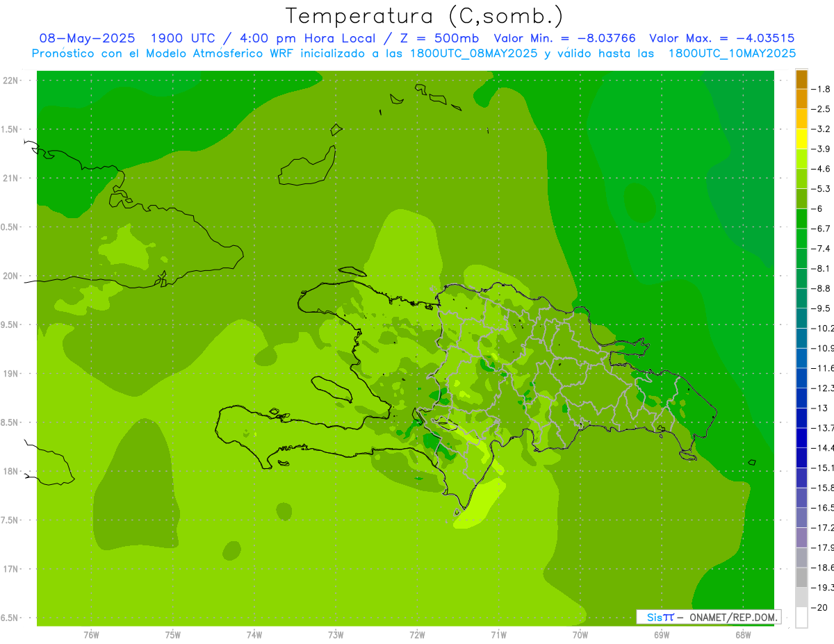Pick the yellow swatch between -3.2 and -3.9
The image size is (834, 644).
click(801, 139)
